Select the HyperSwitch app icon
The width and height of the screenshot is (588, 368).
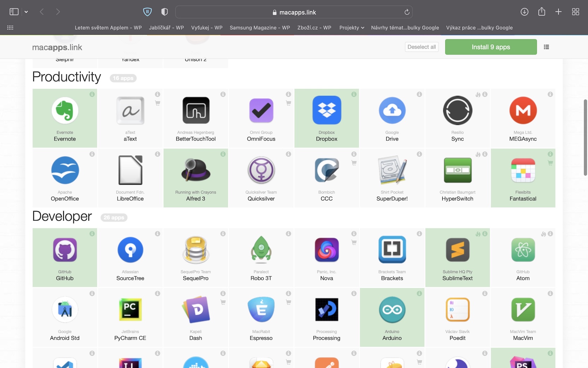(458, 170)
